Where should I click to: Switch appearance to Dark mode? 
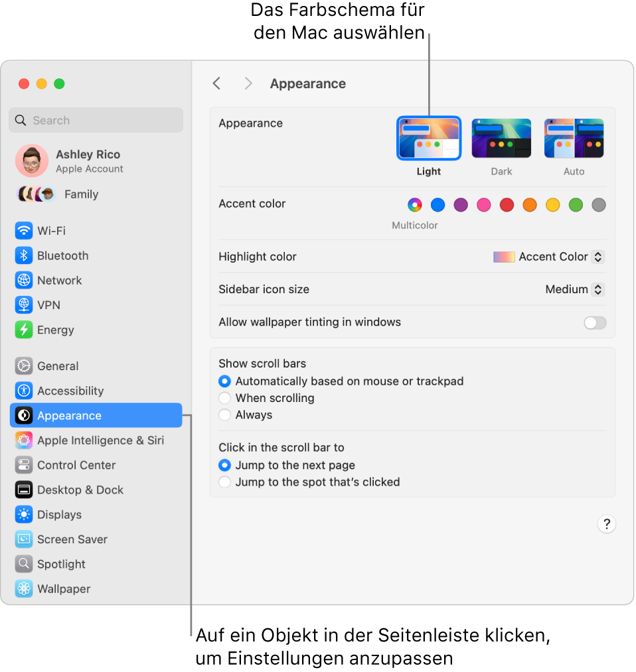tap(501, 137)
